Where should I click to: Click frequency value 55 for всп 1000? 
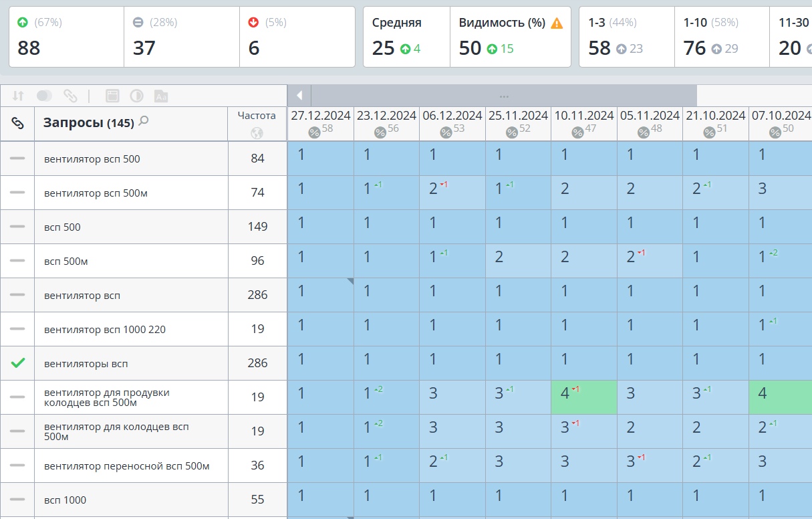257,500
